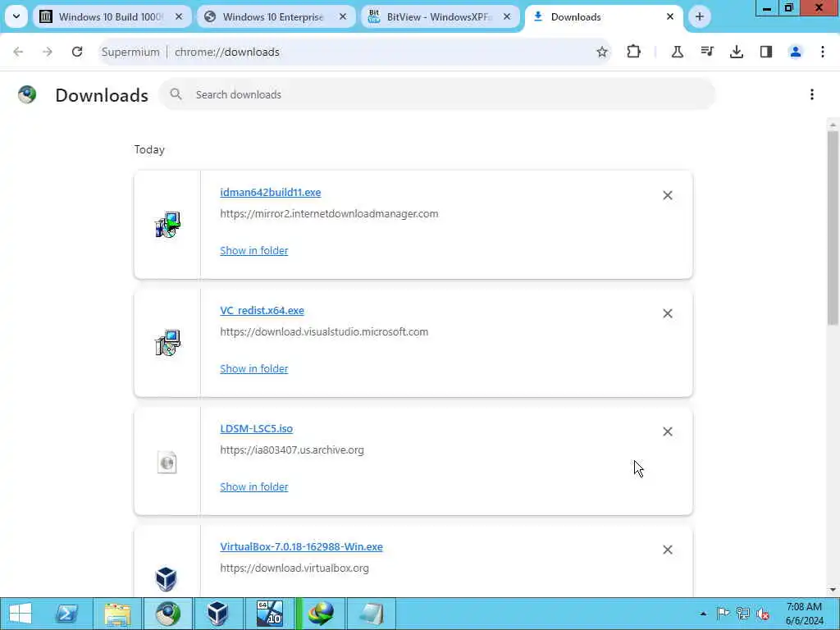This screenshot has width=840, height=630.
Task: Open the Downloads page more actions menu
Action: (x=812, y=94)
